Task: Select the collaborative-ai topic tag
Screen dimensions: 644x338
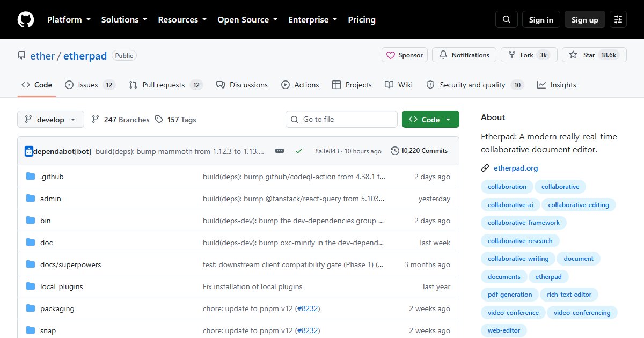Action: pyautogui.click(x=510, y=205)
